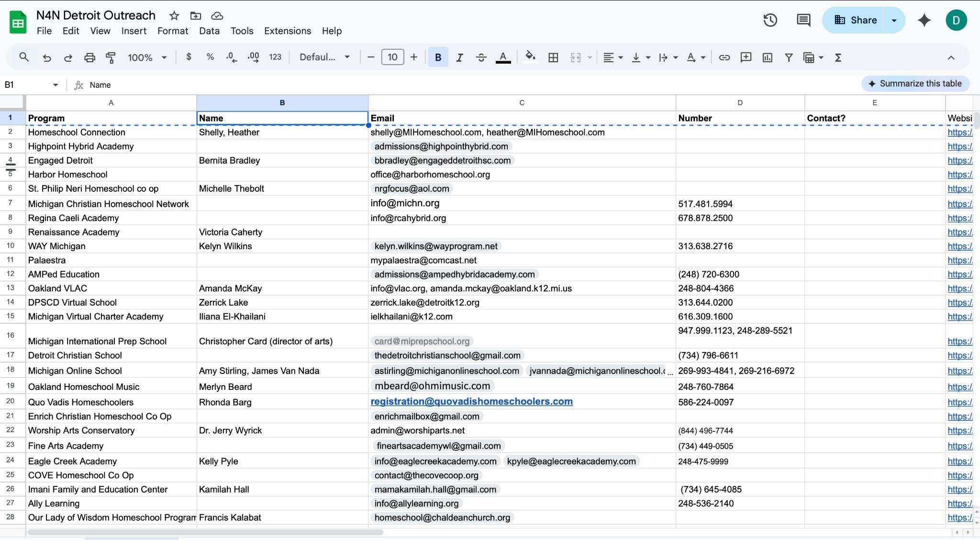The width and height of the screenshot is (980, 540).
Task: Check the cloud save status icon
Action: point(217,16)
